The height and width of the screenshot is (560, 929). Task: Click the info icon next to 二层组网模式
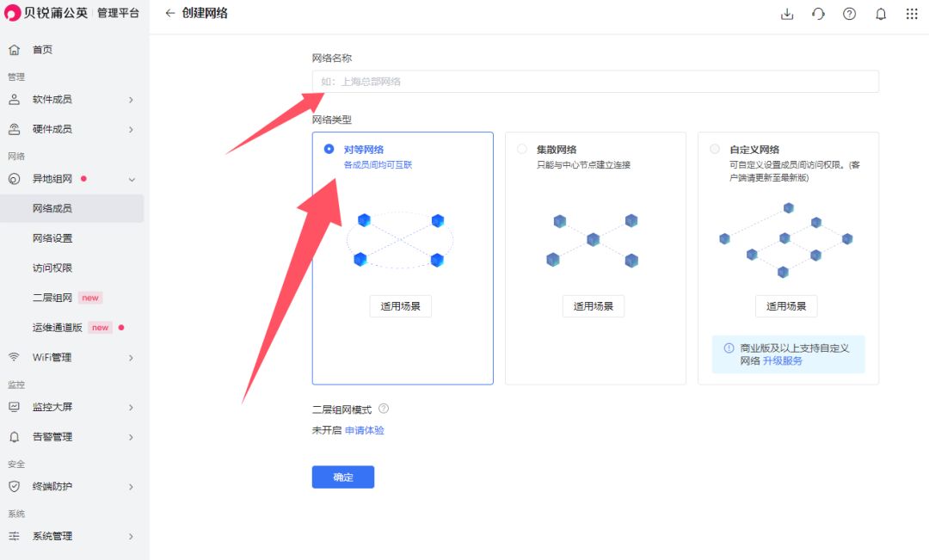pos(384,409)
